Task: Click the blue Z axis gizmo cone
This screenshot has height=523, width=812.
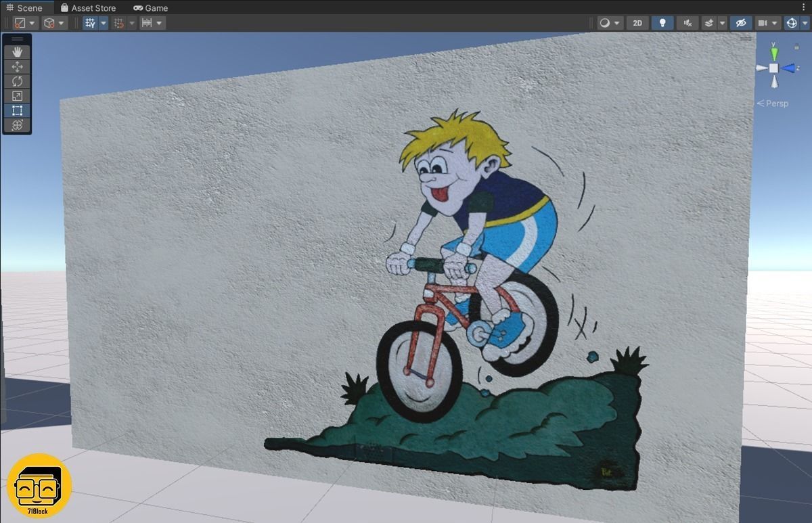Action: (788, 68)
